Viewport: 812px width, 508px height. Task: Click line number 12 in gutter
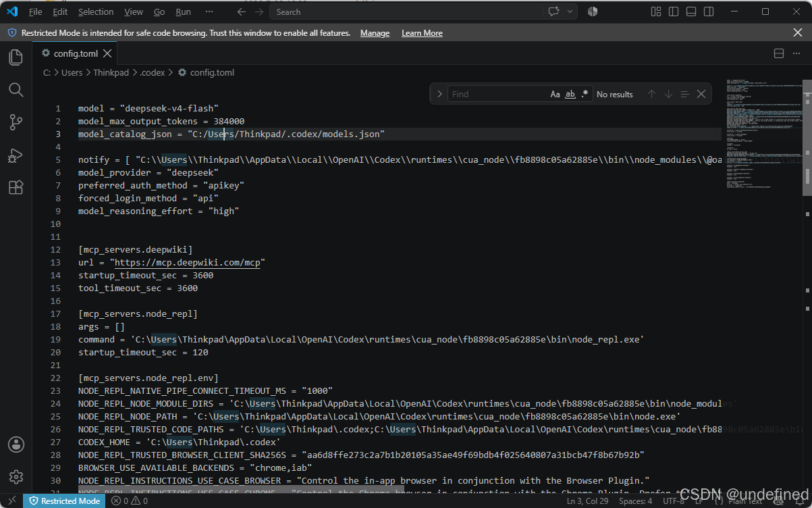[56, 249]
